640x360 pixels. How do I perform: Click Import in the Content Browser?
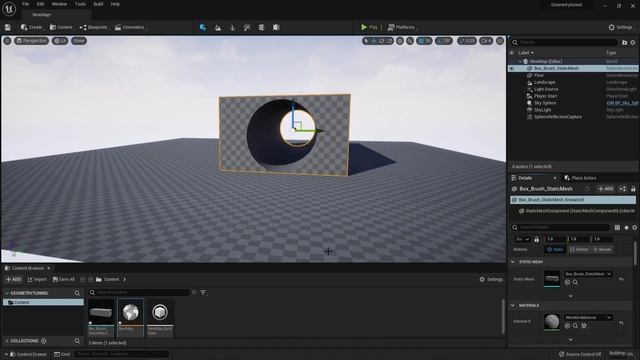tap(37, 280)
